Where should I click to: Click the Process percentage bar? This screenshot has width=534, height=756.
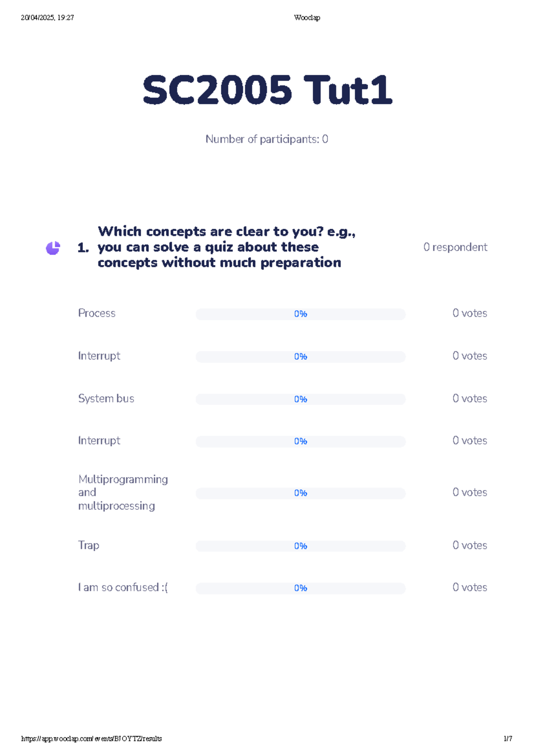click(x=300, y=314)
